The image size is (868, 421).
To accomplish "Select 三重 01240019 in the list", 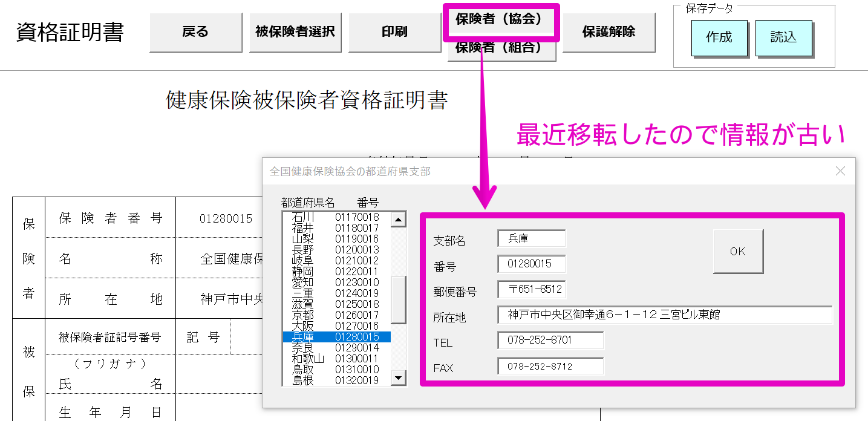I will click(336, 293).
